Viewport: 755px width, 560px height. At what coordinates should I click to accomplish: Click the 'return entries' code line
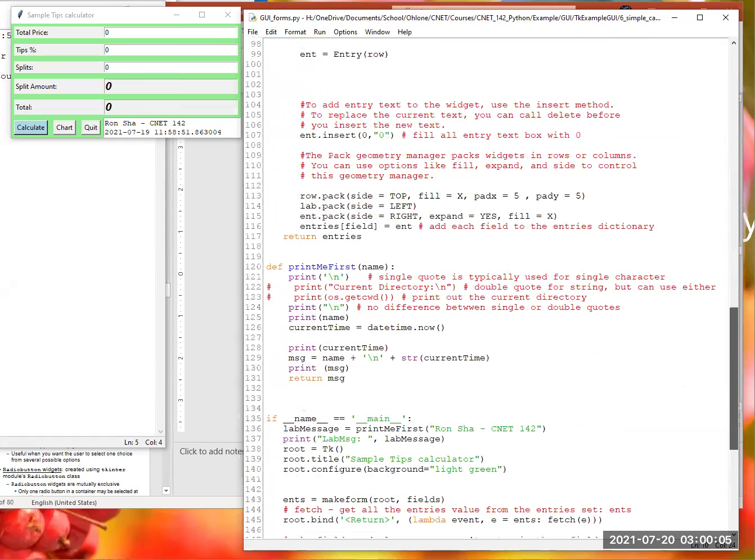[322, 237]
